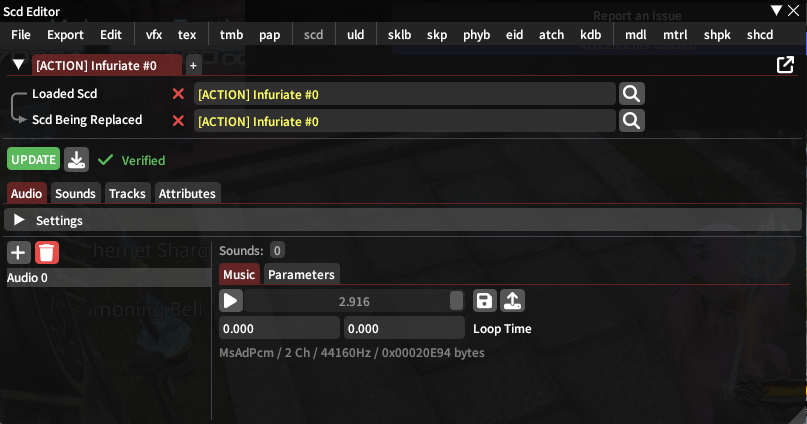Click the download icon next to UPDATE
This screenshot has width=807, height=424.
click(77, 160)
